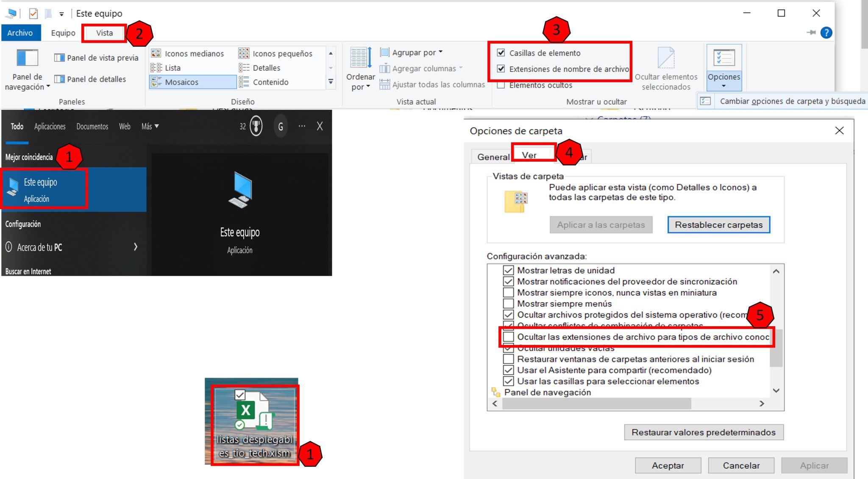868x479 pixels.
Task: Toggle Panel de vista previa
Action: (96, 58)
